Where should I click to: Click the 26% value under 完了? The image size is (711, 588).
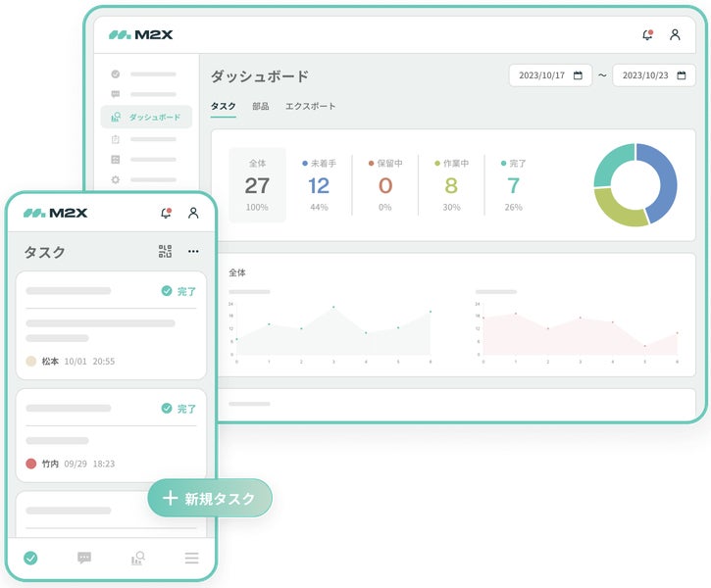tap(513, 207)
